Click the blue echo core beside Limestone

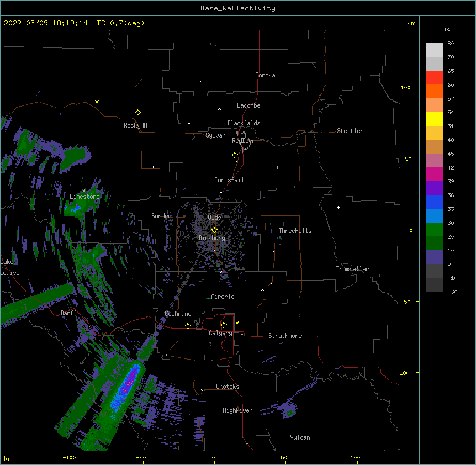76,208
